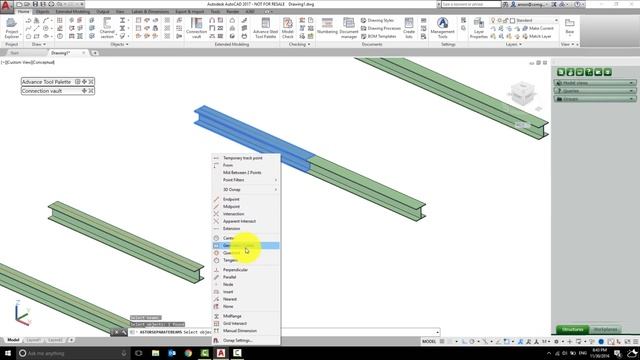This screenshot has height=360, width=640.
Task: Select Grid Intersect snap option
Action: 246,323
